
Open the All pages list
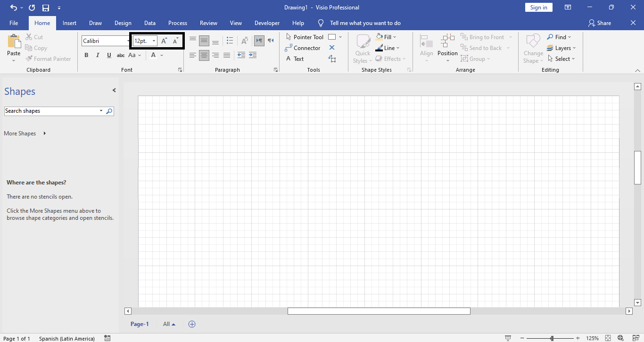pyautogui.click(x=169, y=324)
